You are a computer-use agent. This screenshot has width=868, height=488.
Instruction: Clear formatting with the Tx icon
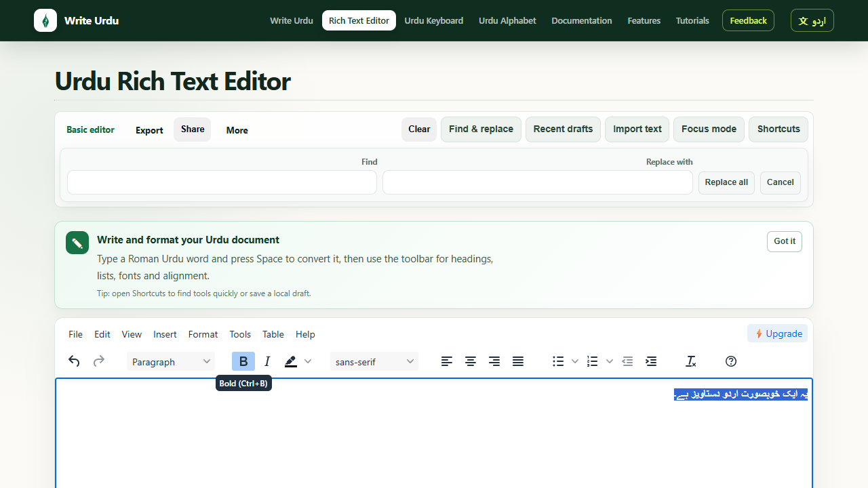(691, 361)
